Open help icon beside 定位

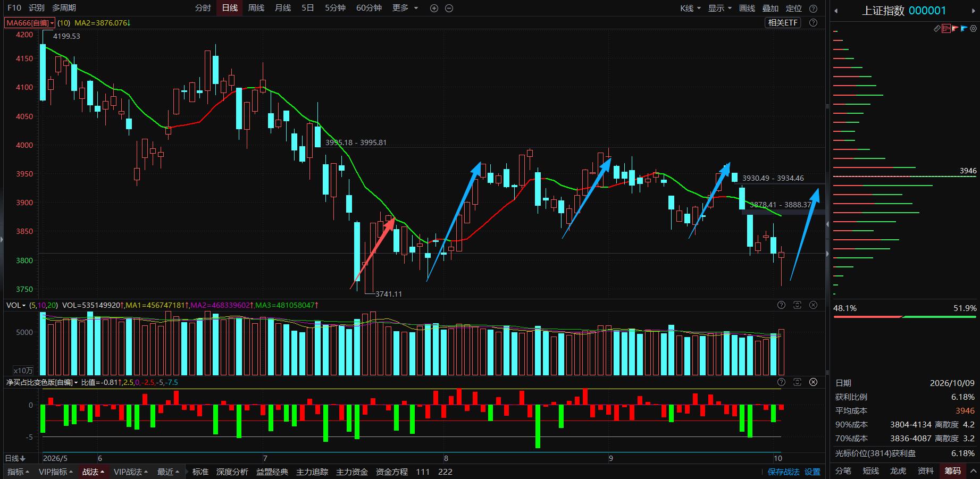(813, 8)
